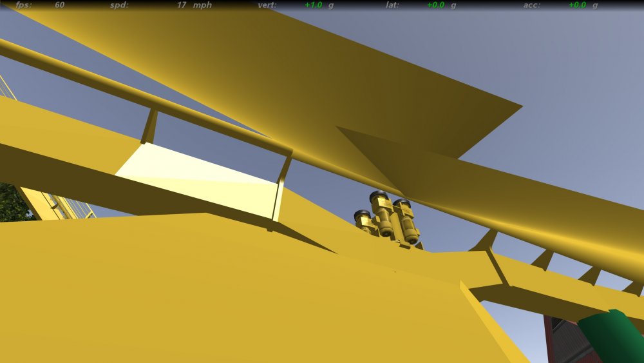Click the fps label in HUD

(24, 5)
